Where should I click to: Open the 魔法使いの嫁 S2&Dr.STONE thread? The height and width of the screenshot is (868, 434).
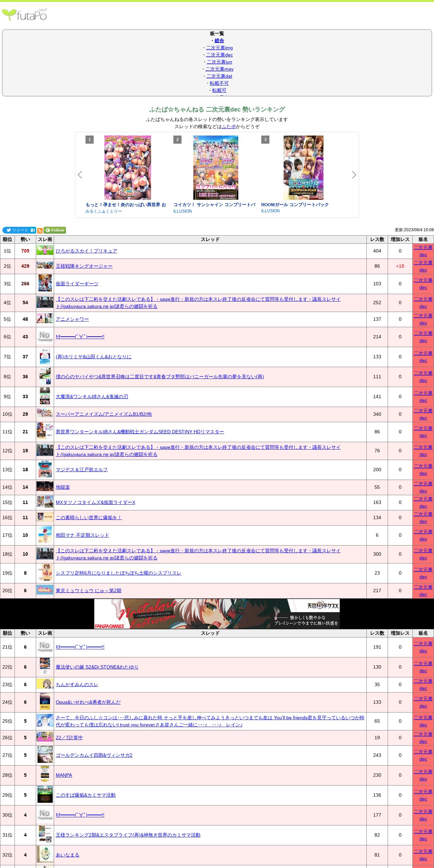[97, 667]
